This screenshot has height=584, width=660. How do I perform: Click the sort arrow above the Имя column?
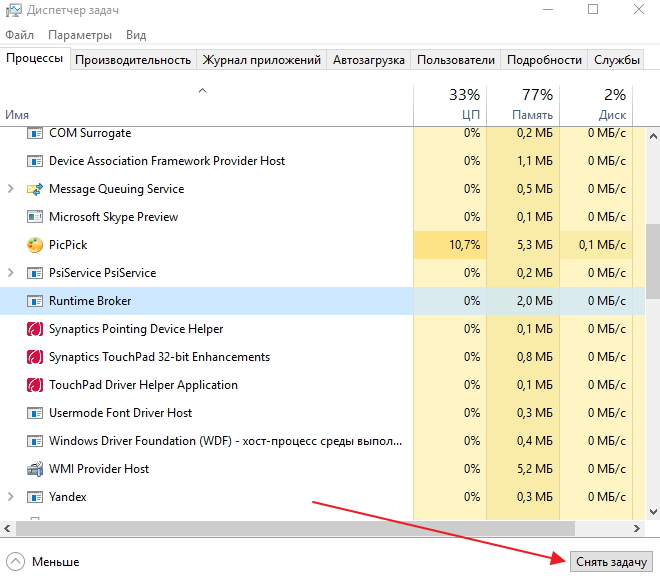(202, 90)
